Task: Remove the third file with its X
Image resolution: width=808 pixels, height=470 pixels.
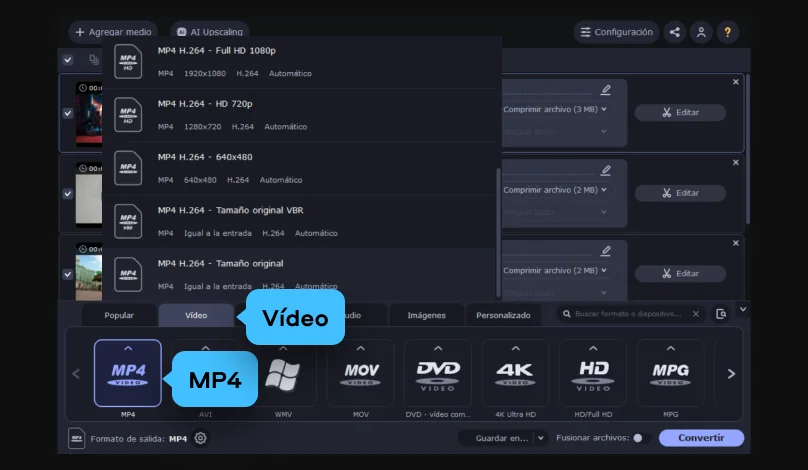Action: pos(736,243)
